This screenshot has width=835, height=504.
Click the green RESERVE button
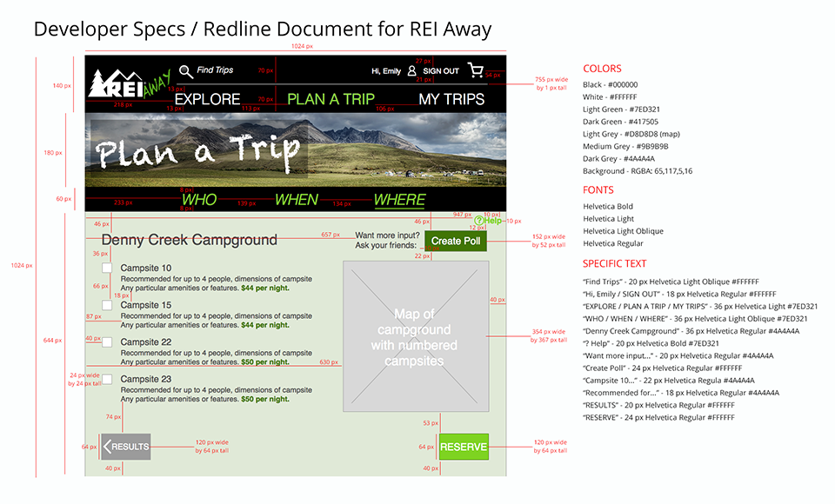coord(464,447)
